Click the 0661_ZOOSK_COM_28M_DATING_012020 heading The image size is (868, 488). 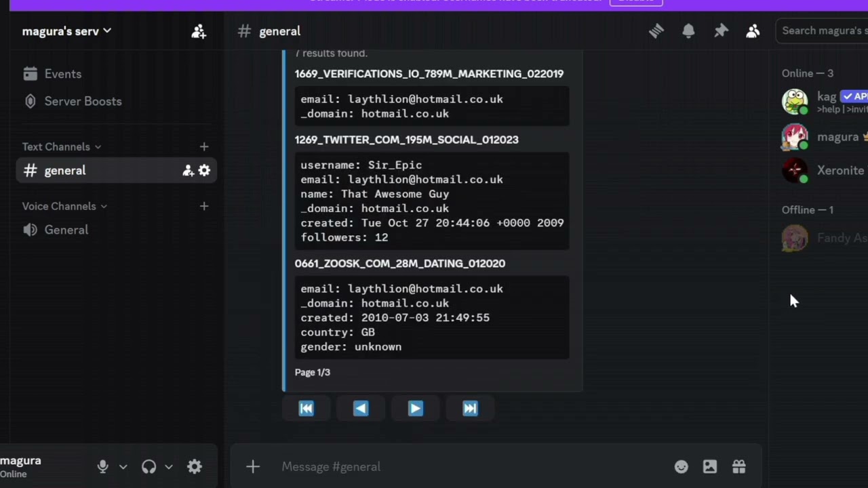(400, 264)
